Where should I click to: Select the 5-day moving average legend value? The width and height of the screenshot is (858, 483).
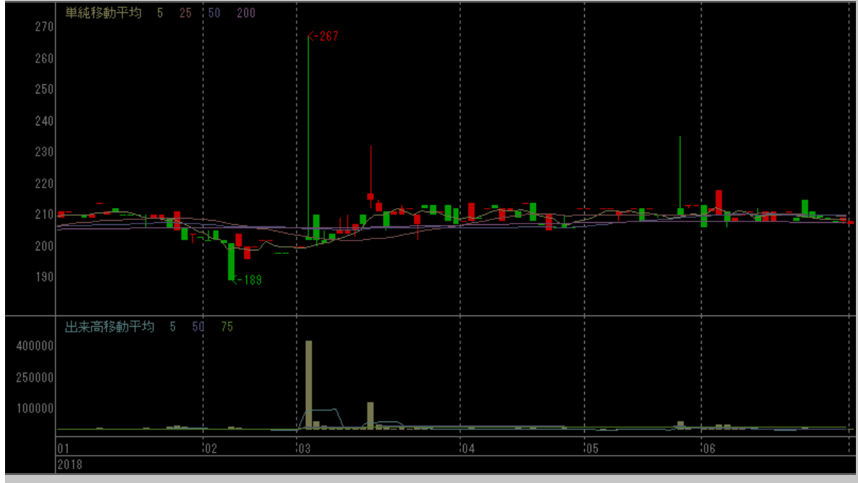(159, 12)
